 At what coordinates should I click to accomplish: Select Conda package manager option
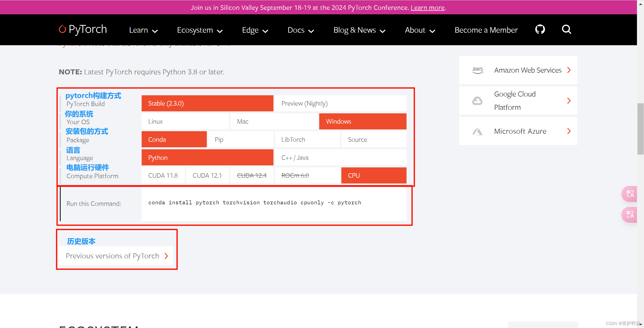174,139
